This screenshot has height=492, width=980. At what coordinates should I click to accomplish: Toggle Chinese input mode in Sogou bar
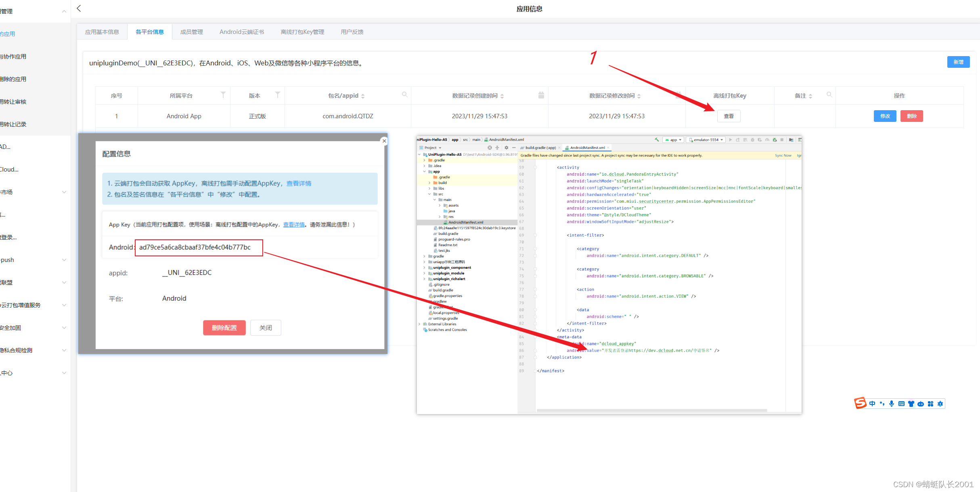[x=872, y=404]
